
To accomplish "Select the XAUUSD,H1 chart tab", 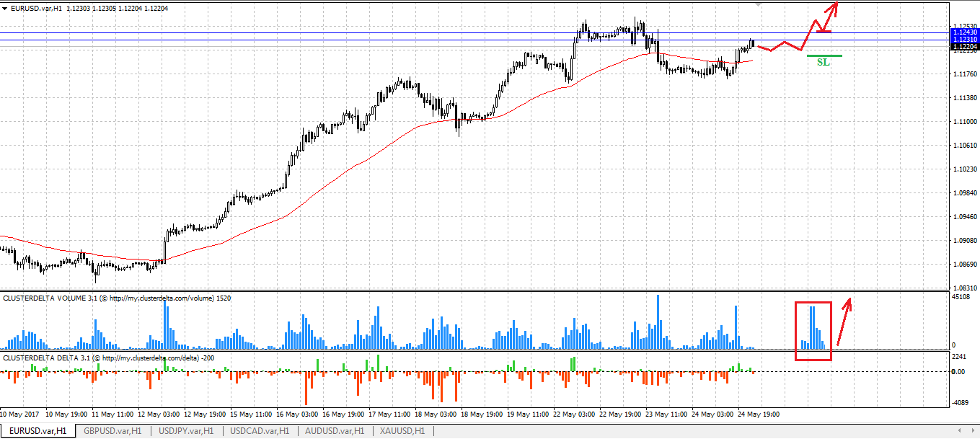I will point(402,431).
